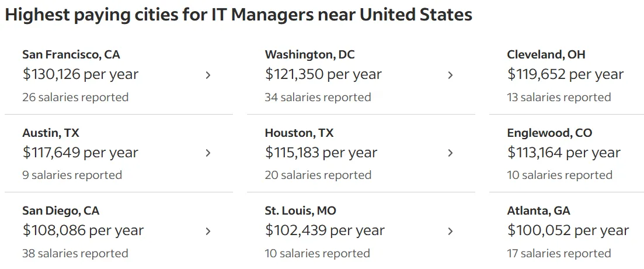Screen dimensions: 644x269
Task: Open the Houston, TX chevron arrow
Action: click(x=451, y=153)
